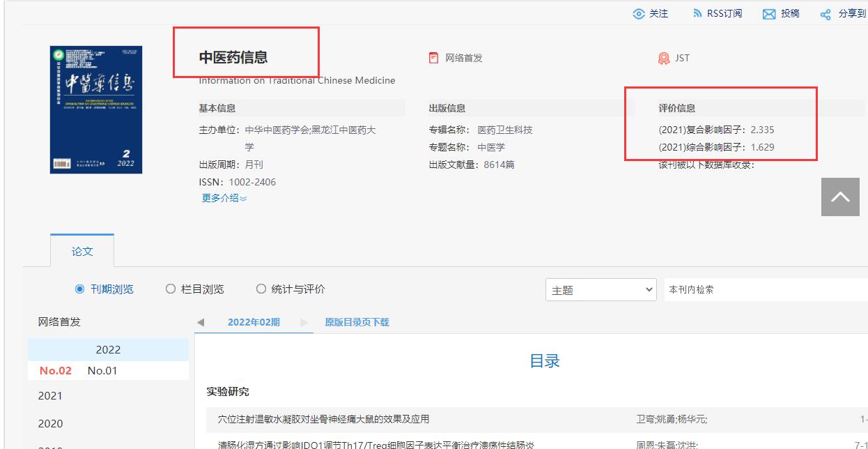Open the 分享到 share icon
The height and width of the screenshot is (449, 868).
(825, 13)
